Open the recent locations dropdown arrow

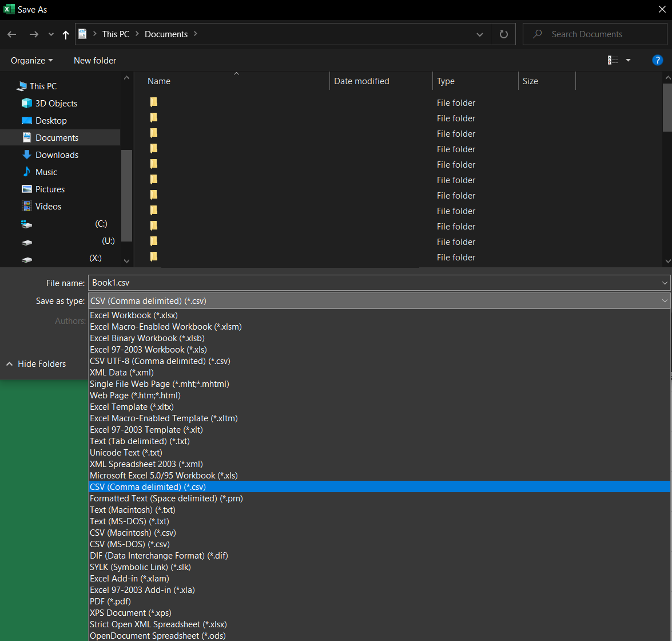coord(51,34)
